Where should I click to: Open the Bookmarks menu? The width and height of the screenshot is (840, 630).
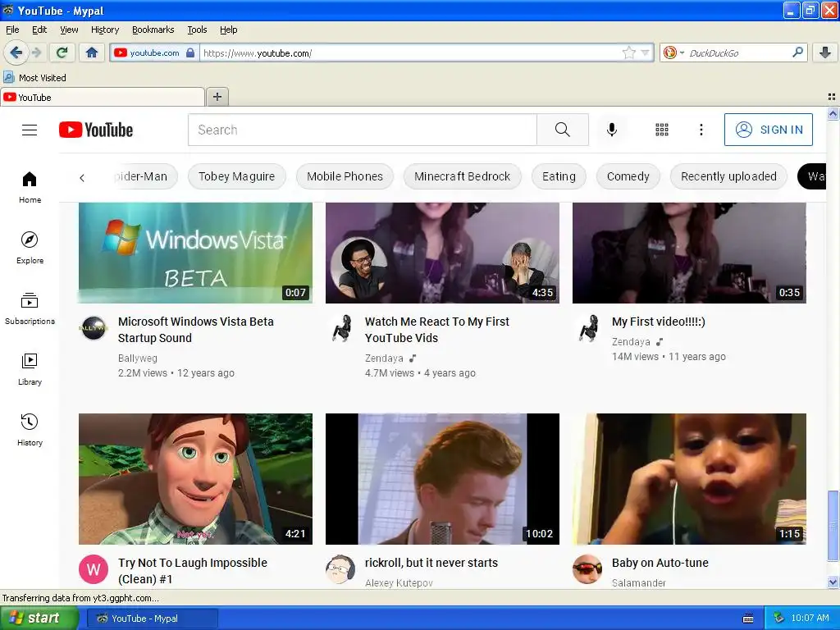153,30
